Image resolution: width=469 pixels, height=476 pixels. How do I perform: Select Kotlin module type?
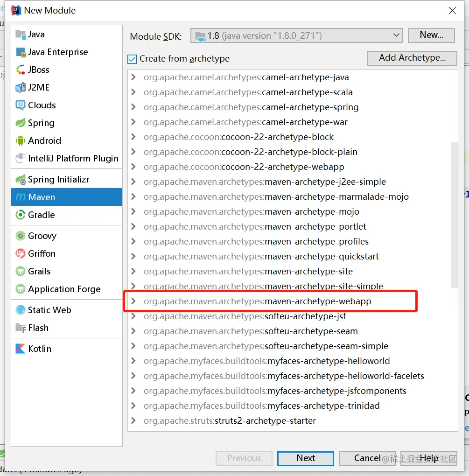(x=67, y=349)
